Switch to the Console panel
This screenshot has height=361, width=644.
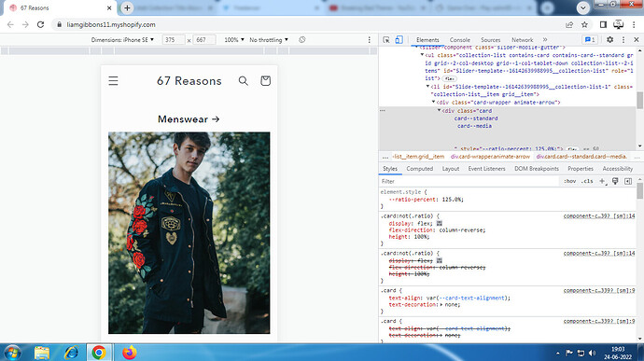[459, 40]
